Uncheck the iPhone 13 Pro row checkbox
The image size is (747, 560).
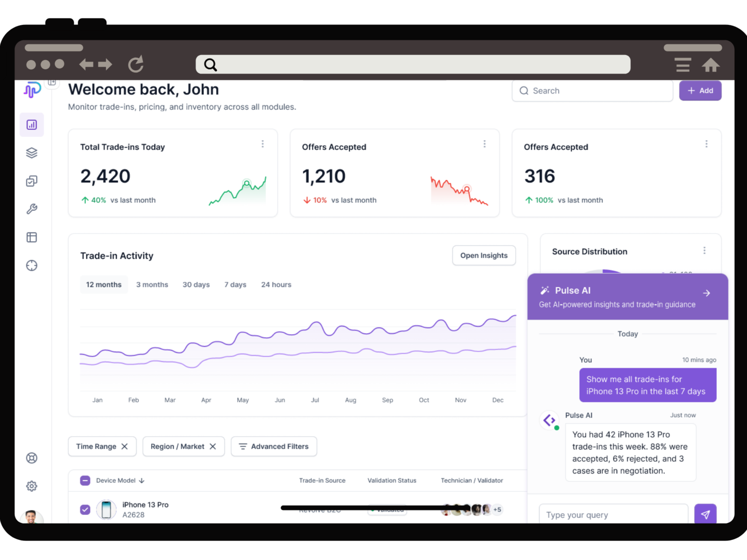(x=85, y=509)
